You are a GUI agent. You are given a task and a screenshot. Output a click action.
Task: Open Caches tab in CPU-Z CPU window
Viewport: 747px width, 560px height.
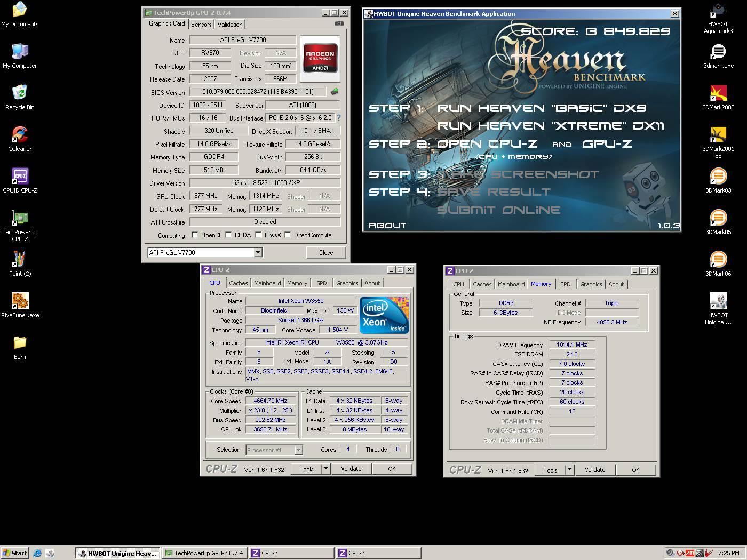click(239, 283)
